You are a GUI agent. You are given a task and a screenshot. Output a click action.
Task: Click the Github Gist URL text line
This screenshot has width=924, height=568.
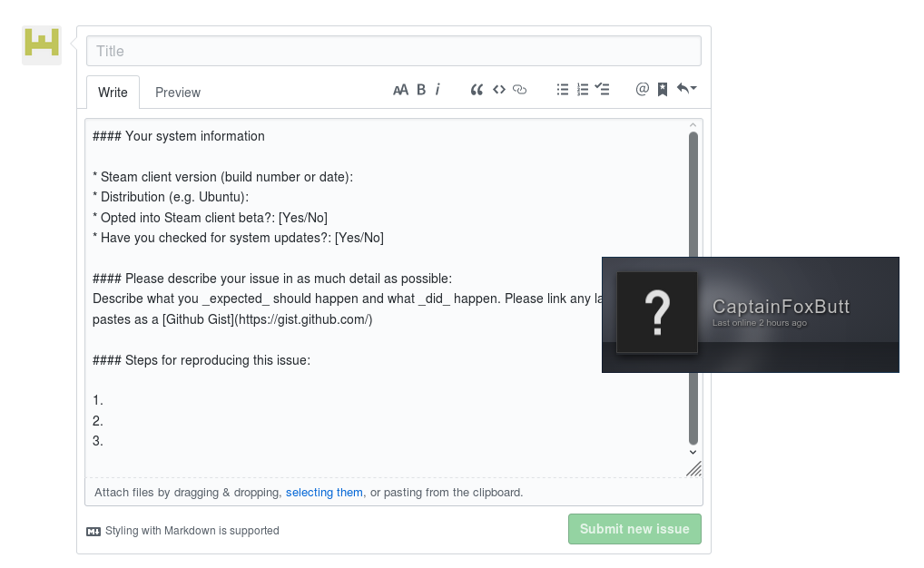pyautogui.click(x=232, y=319)
